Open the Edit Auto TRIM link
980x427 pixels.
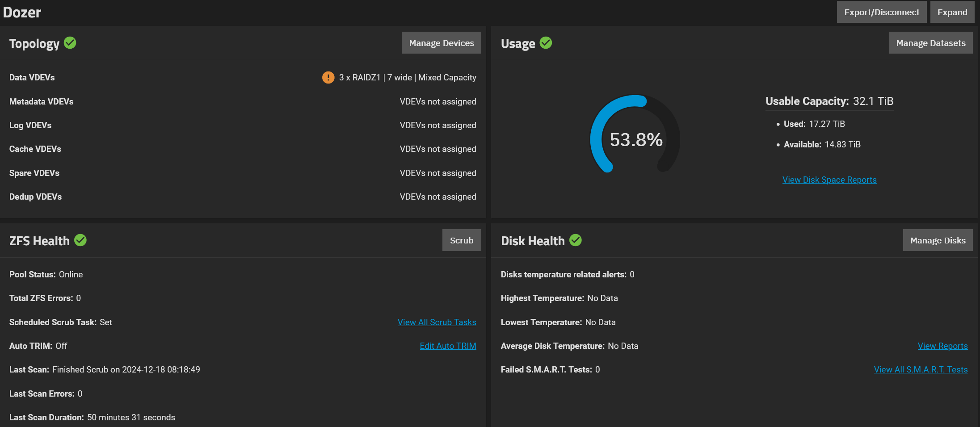(x=448, y=346)
